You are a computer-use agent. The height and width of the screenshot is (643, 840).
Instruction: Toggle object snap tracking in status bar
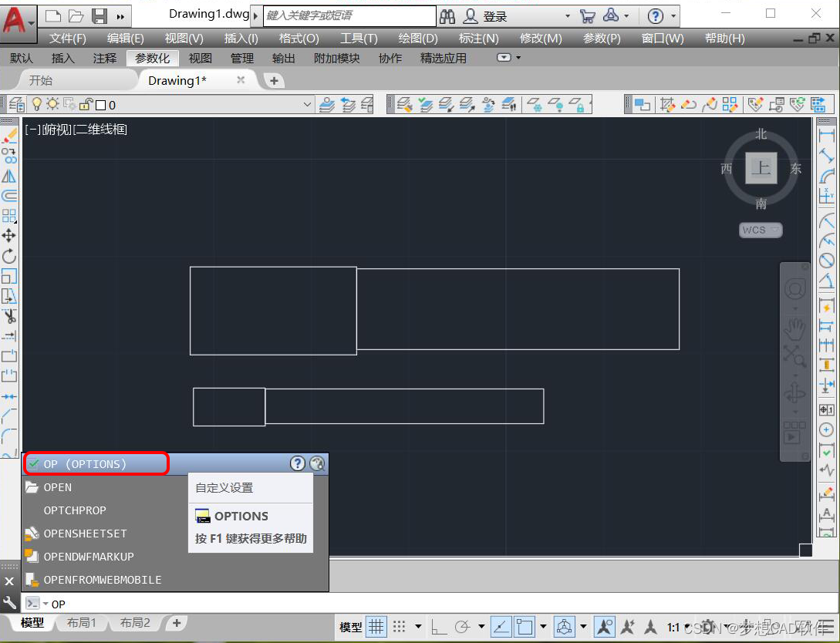click(501, 626)
